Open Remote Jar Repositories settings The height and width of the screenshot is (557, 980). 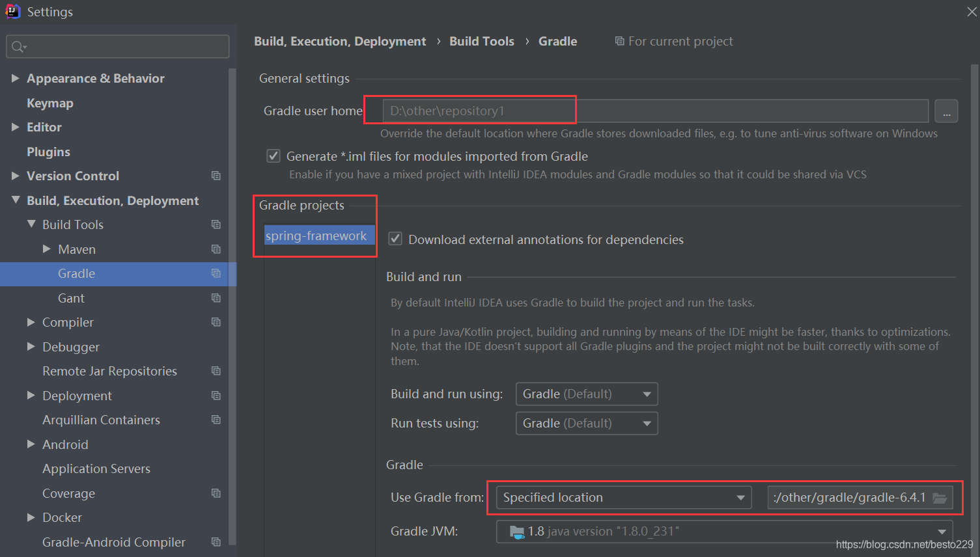click(x=109, y=371)
